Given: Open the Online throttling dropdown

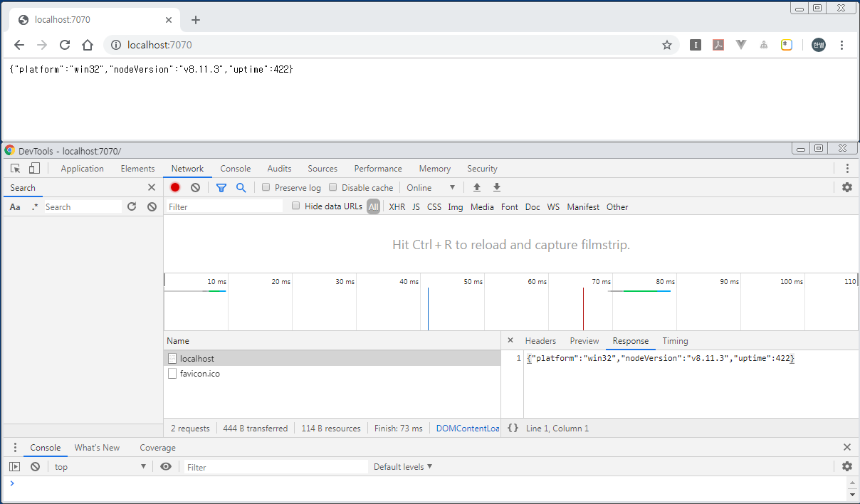Looking at the screenshot, I should pos(430,188).
